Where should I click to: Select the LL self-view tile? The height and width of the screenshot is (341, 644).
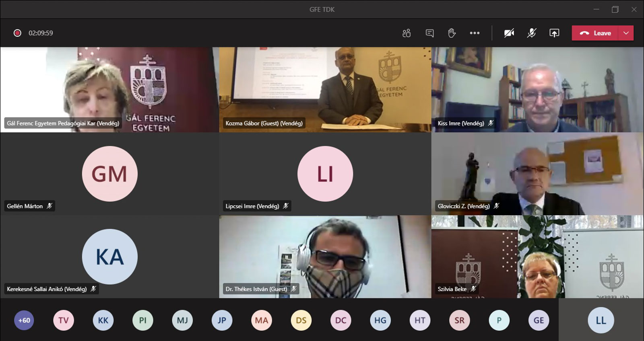point(601,320)
